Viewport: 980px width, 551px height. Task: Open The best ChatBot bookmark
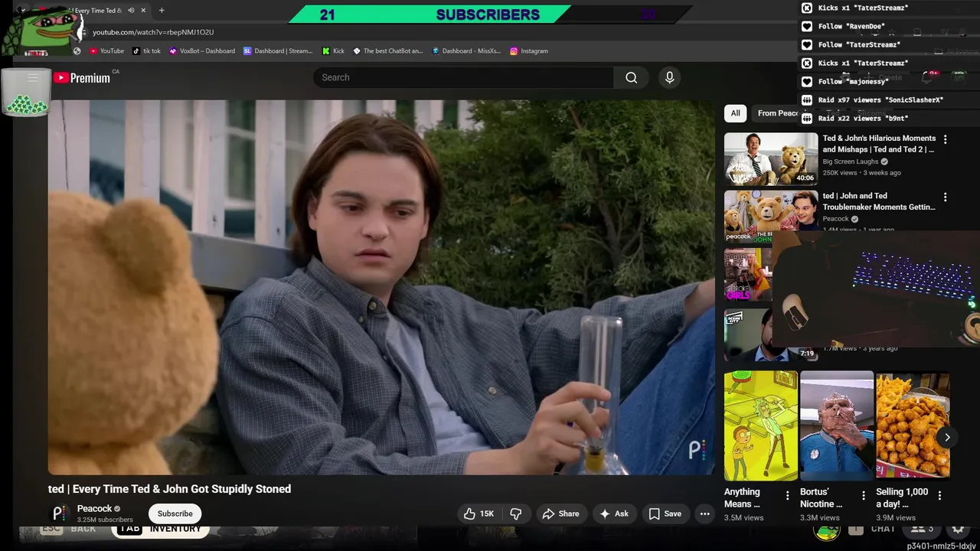tap(387, 51)
